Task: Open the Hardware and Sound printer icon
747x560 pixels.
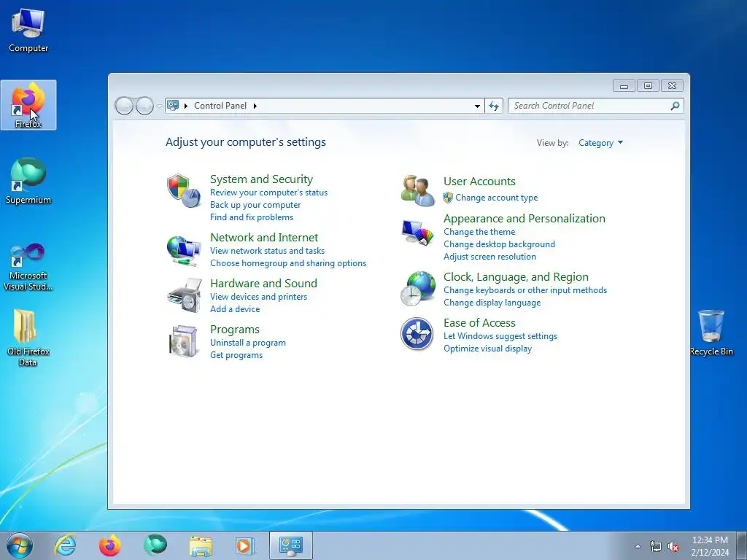Action: pyautogui.click(x=185, y=295)
